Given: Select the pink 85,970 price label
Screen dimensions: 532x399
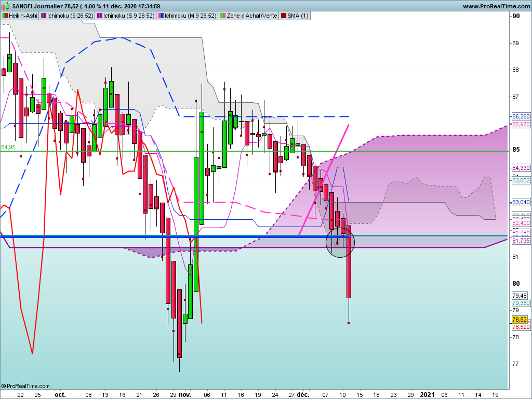Looking at the screenshot, I should tap(521, 124).
